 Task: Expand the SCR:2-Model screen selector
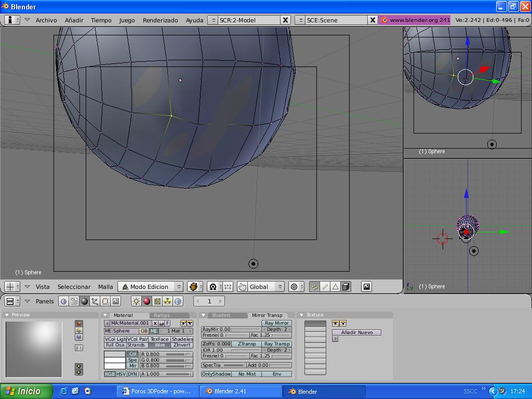tap(212, 20)
